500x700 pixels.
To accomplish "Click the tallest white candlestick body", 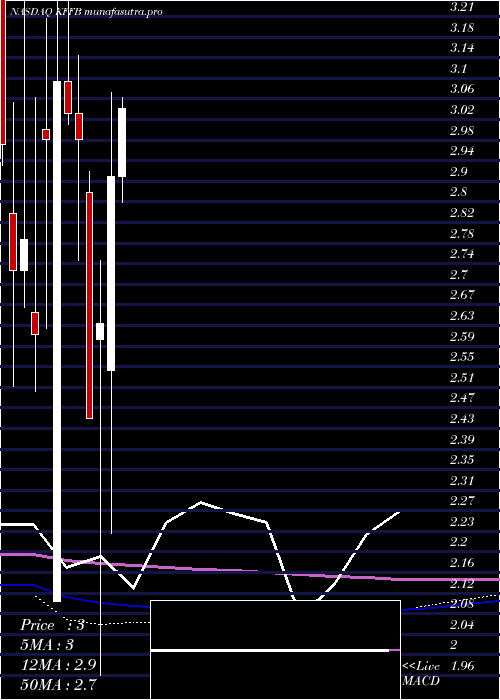I will (57, 341).
